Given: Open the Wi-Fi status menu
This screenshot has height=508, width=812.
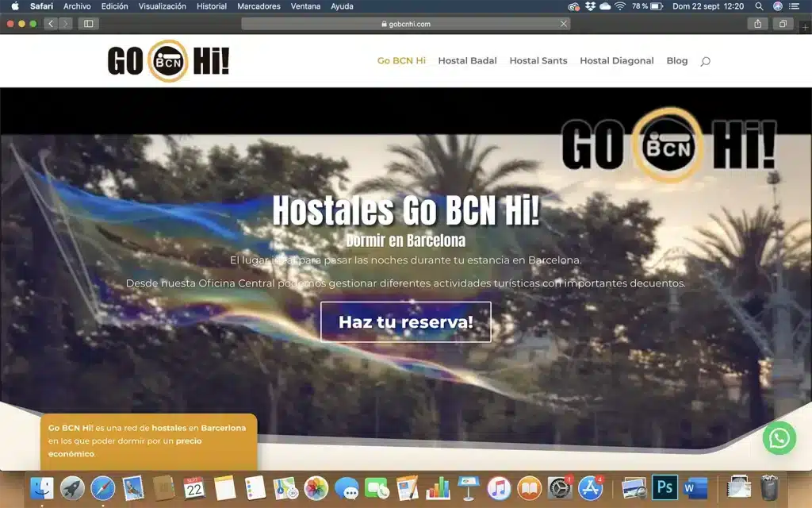Looking at the screenshot, I should tap(620, 6).
